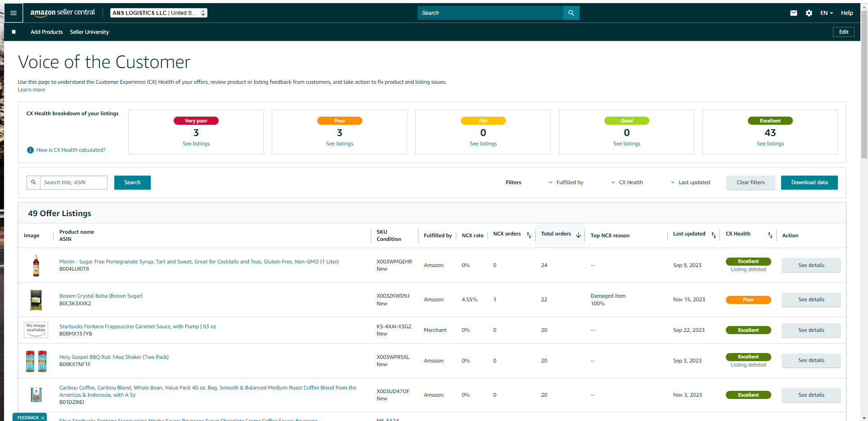Open Bossen Crystal Boba (Brown Sugar) link

(x=101, y=296)
